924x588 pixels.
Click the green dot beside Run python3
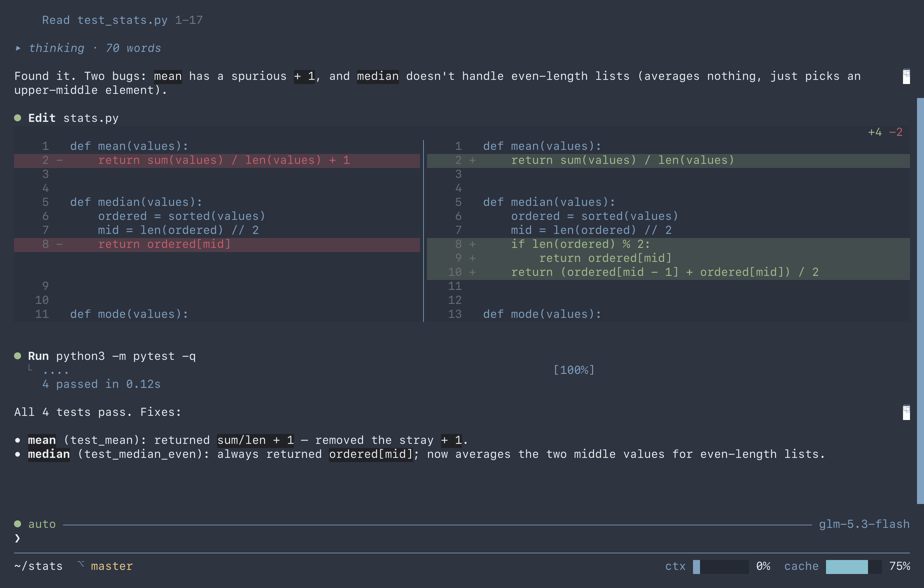pos(17,356)
